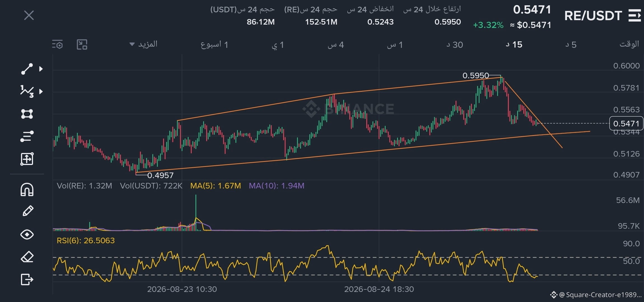Viewport: 644px width, 302px height.
Task: Select the rectangle shape drawing tool
Action: pyautogui.click(x=27, y=114)
